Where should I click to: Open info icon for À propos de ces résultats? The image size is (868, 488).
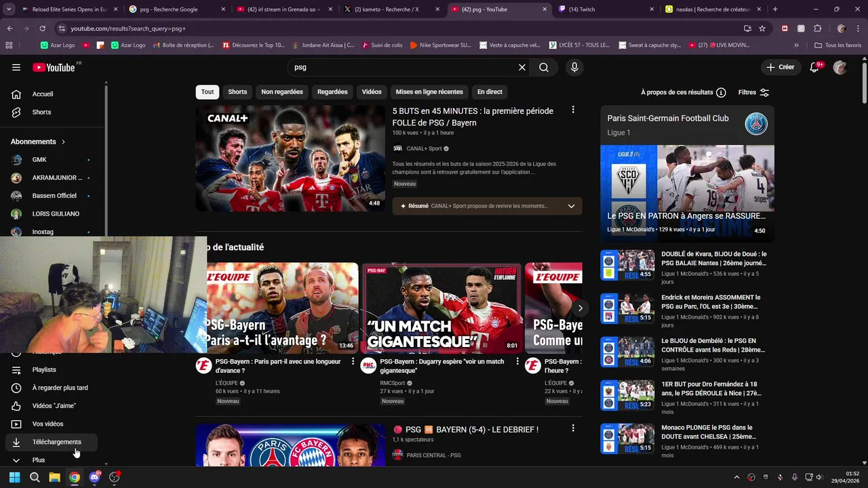(x=721, y=92)
